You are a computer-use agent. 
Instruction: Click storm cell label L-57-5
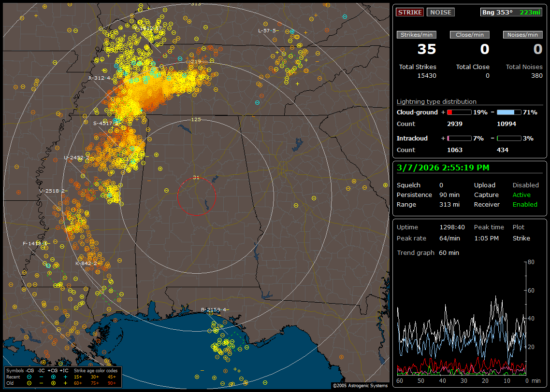(268, 30)
